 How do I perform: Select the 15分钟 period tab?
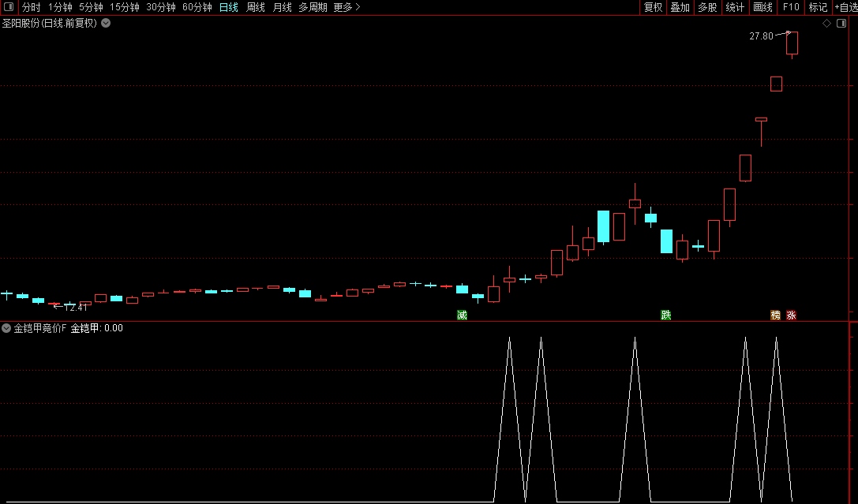(x=124, y=8)
